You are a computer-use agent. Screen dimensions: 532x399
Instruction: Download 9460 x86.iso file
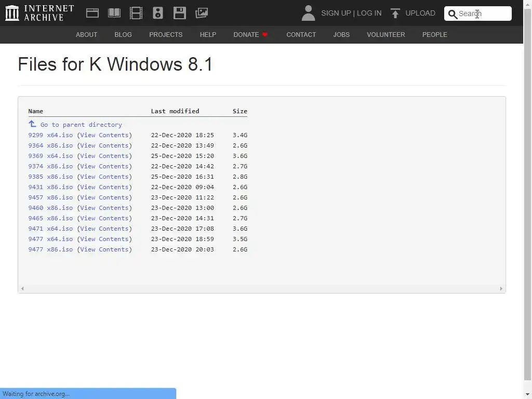pos(50,208)
